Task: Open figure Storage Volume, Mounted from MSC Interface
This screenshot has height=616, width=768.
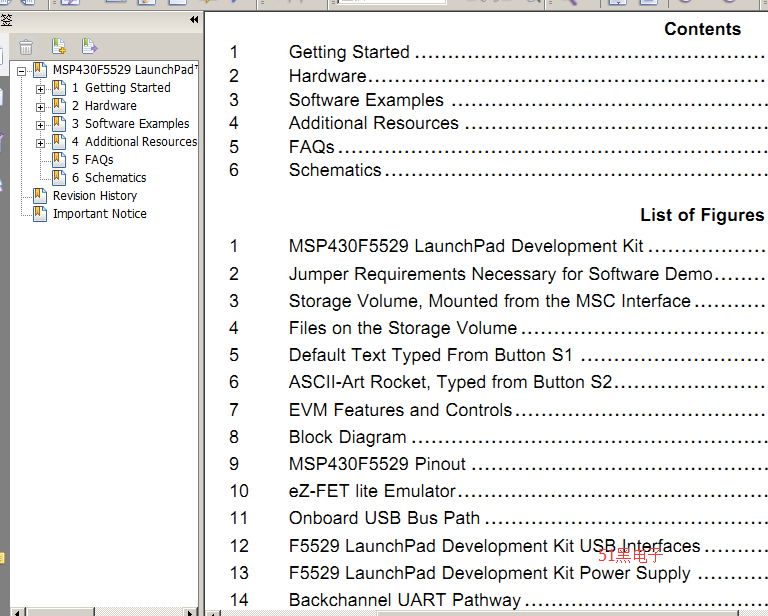Action: [490, 301]
